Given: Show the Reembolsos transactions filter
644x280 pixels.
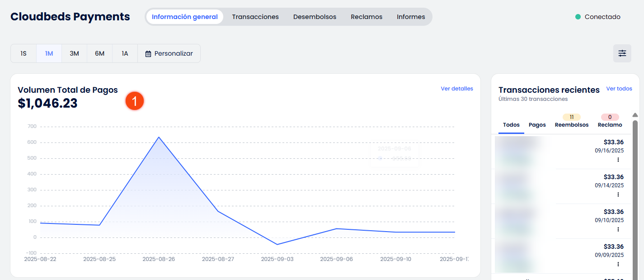Looking at the screenshot, I should [x=571, y=124].
